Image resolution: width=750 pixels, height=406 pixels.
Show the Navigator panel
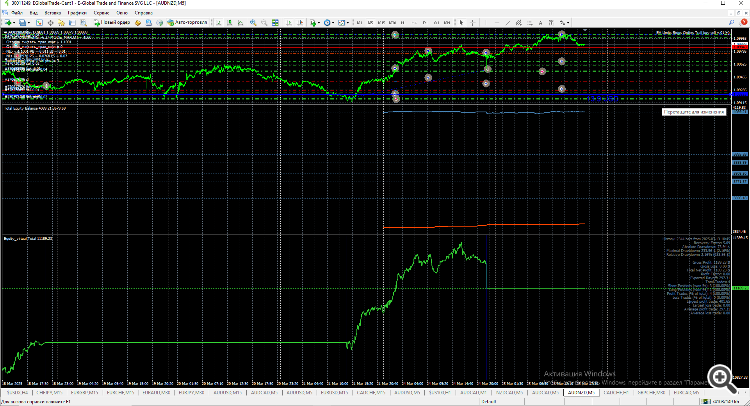(61, 22)
